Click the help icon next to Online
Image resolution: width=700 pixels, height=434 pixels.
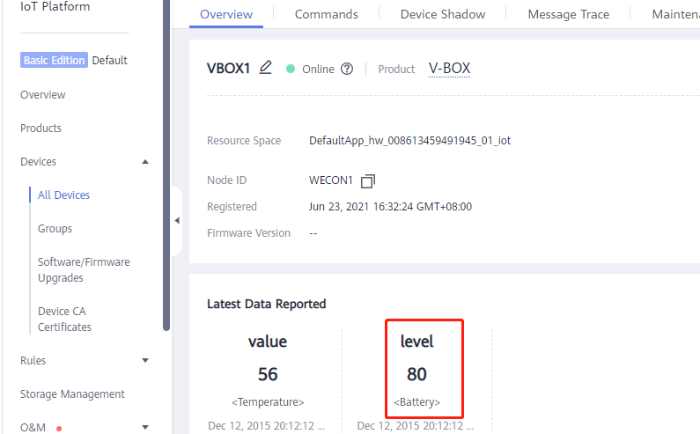(x=347, y=69)
